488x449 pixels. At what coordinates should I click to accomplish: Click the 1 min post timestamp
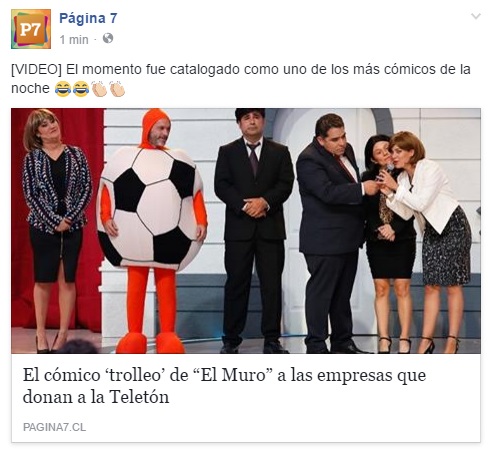pyautogui.click(x=74, y=40)
